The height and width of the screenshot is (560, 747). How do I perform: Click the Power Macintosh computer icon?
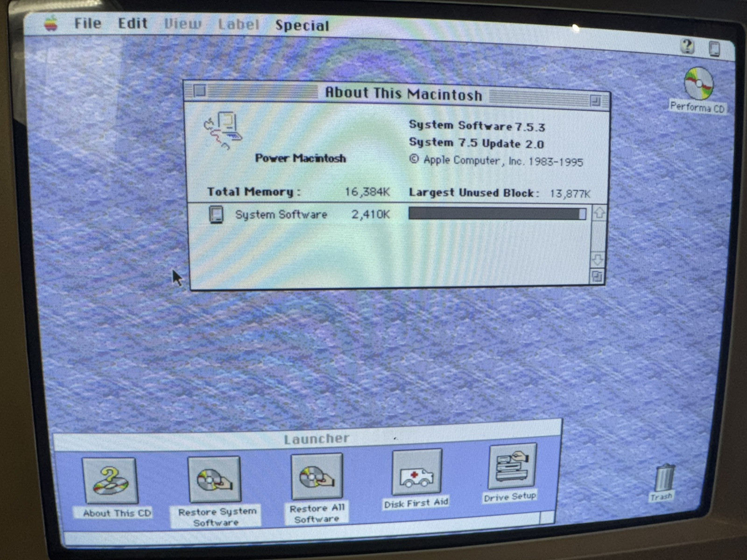(x=223, y=130)
